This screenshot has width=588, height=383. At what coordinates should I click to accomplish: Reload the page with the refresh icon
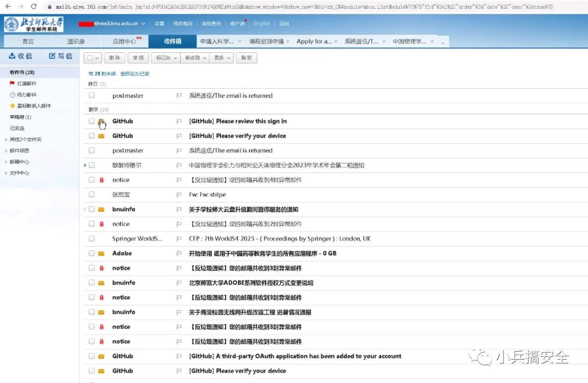pyautogui.click(x=33, y=7)
